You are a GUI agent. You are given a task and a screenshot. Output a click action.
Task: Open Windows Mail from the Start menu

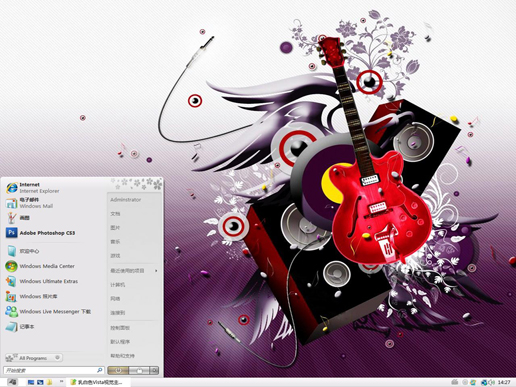click(53, 203)
